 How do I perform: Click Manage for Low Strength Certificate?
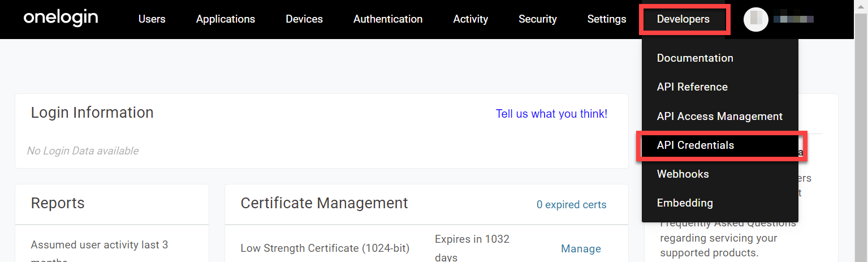pos(580,249)
